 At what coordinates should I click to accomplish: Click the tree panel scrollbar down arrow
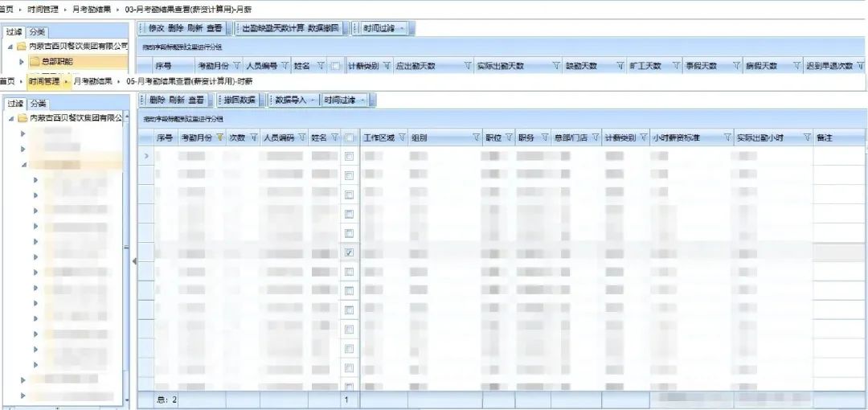point(126,400)
